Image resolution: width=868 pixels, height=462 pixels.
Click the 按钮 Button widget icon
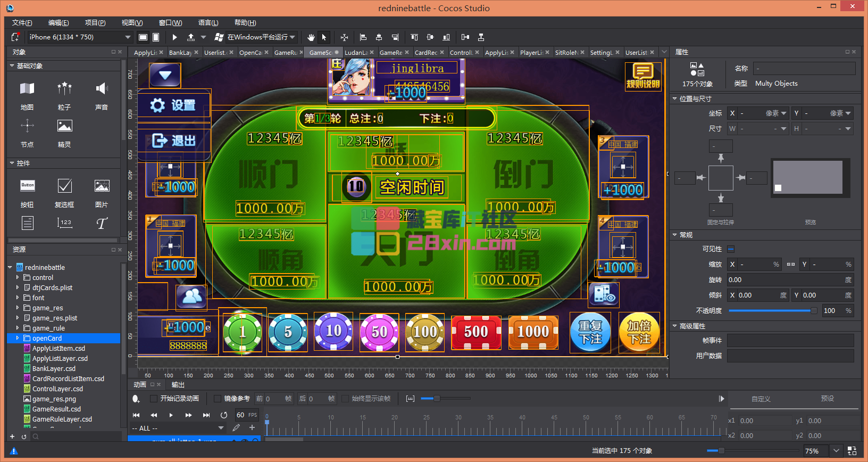pos(27,186)
